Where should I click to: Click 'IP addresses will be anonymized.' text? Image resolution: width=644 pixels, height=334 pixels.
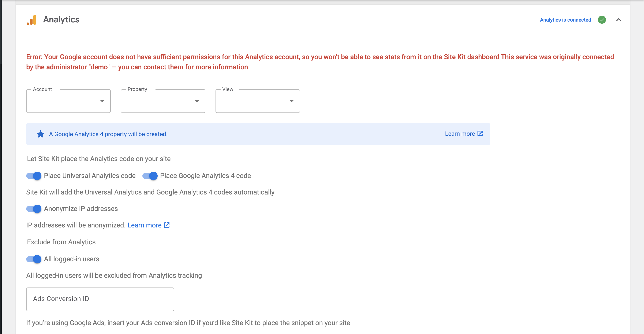tap(76, 225)
